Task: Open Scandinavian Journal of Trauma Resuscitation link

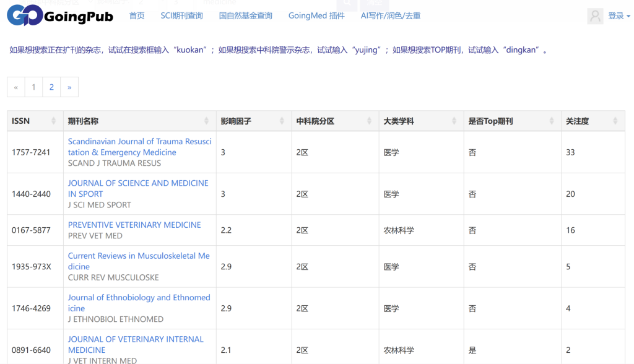Action: [x=139, y=147]
